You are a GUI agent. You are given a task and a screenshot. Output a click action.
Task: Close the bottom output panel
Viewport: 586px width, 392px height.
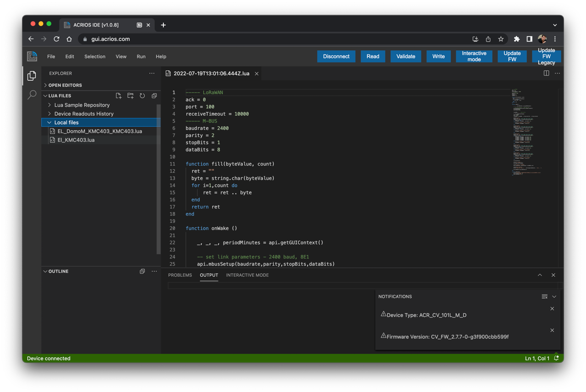[553, 275]
